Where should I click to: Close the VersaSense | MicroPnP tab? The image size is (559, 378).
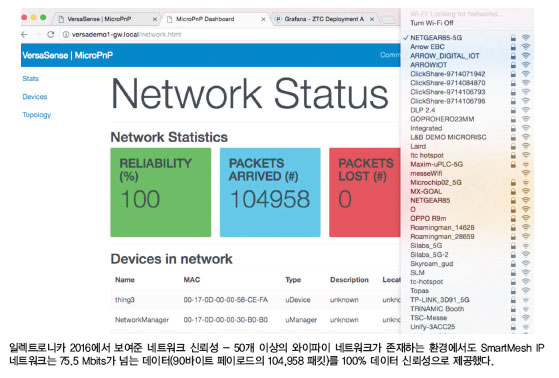155,19
